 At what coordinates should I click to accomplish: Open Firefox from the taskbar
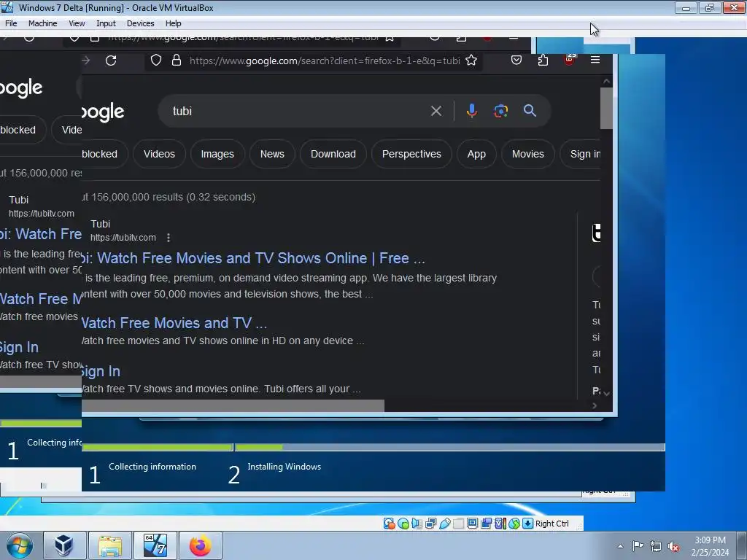[201, 545]
